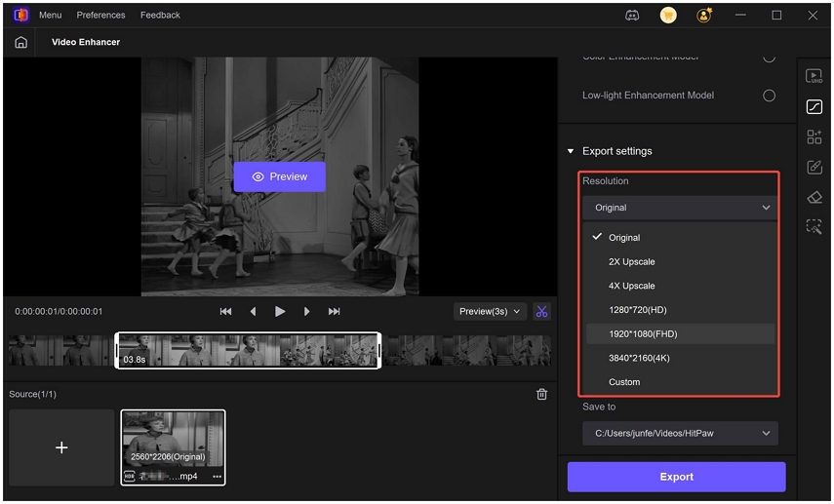Open the user account icon

704,16
